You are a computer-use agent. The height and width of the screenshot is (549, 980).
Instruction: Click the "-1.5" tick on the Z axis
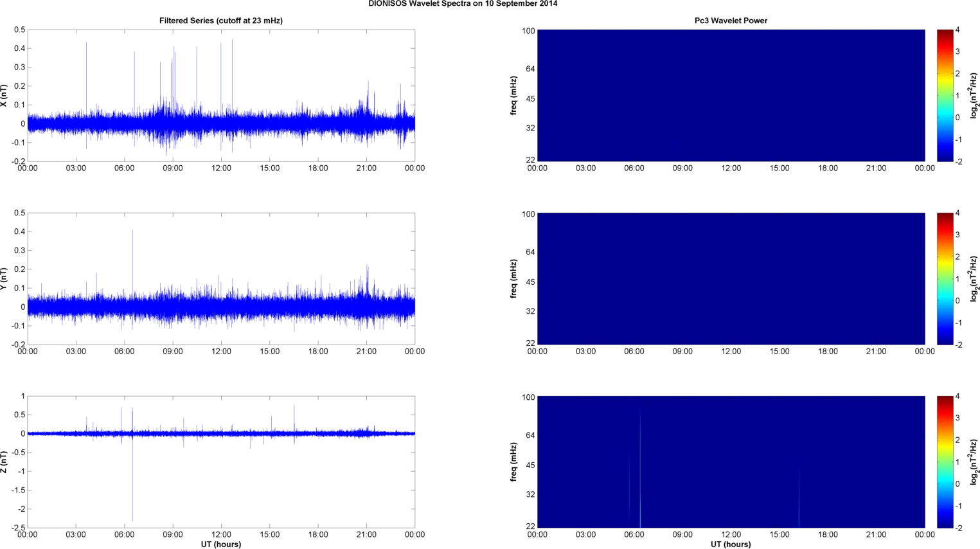[x=19, y=490]
